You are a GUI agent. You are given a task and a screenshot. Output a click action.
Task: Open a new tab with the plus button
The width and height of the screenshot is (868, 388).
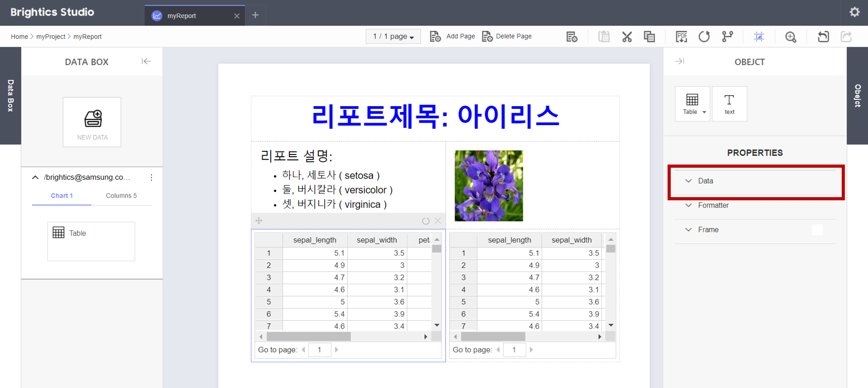click(x=255, y=15)
